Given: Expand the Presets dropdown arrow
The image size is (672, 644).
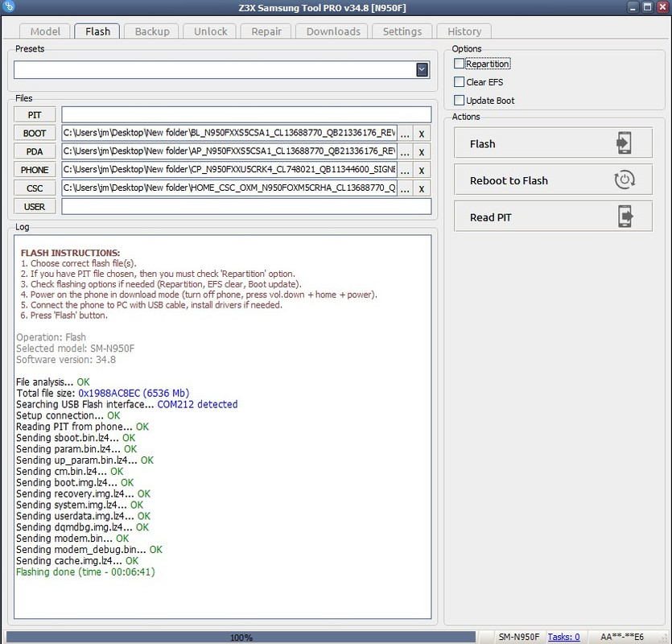Looking at the screenshot, I should point(423,69).
